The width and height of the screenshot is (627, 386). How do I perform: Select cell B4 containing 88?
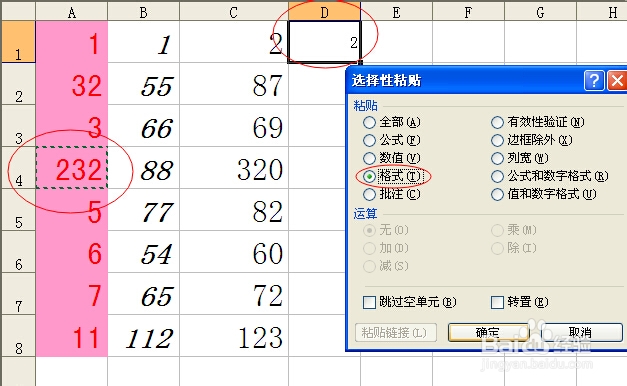pos(144,168)
